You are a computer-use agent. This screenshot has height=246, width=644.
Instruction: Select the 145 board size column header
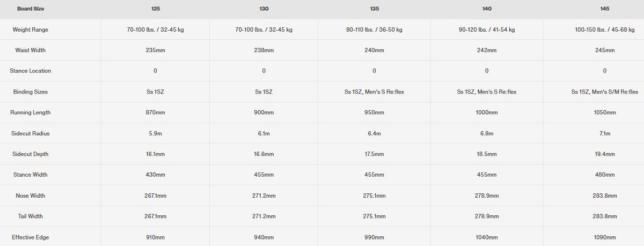(x=605, y=9)
